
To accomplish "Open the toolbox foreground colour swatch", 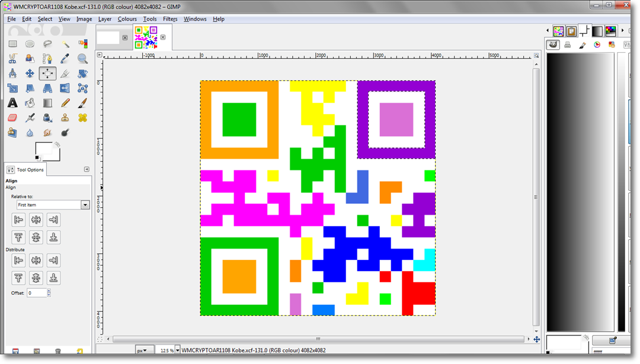I will [x=43, y=149].
